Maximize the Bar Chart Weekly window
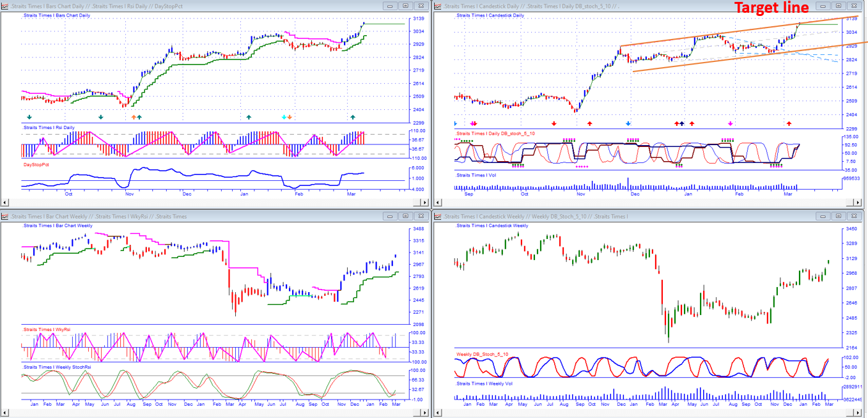 click(405, 217)
